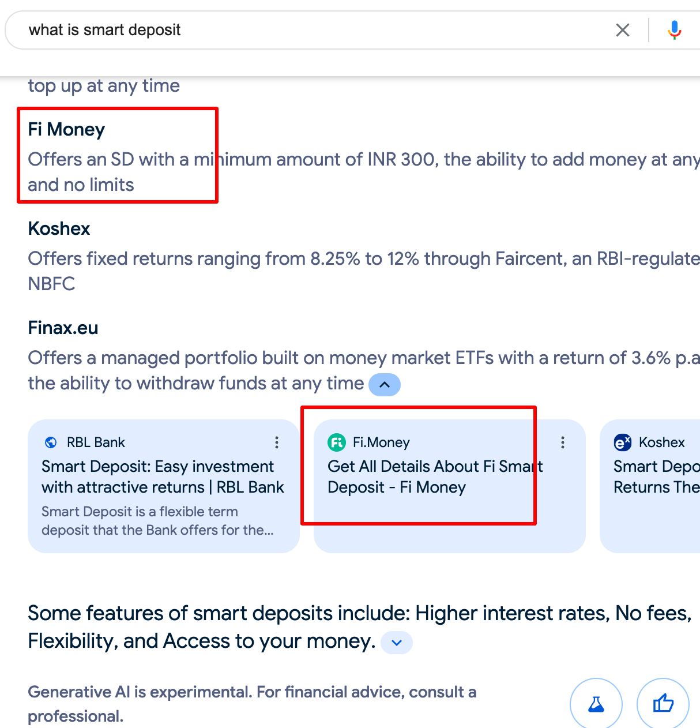Open the Fi.Money card three-dot menu
This screenshot has width=700, height=728.
tap(563, 442)
